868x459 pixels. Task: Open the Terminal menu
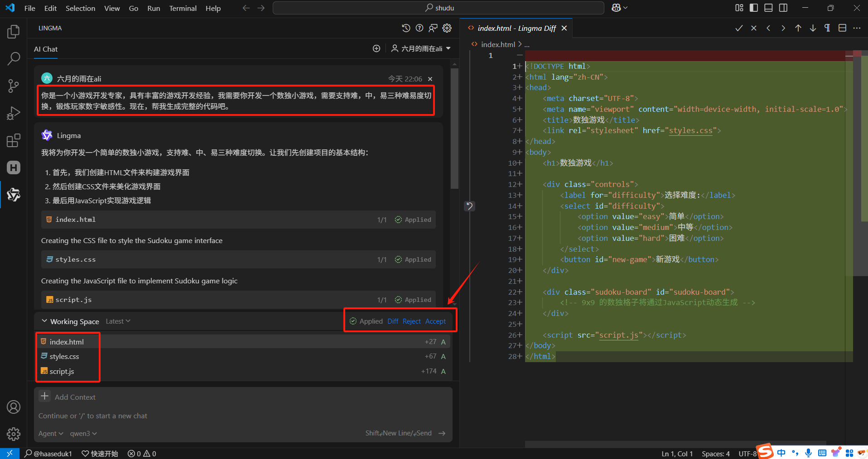pos(182,8)
